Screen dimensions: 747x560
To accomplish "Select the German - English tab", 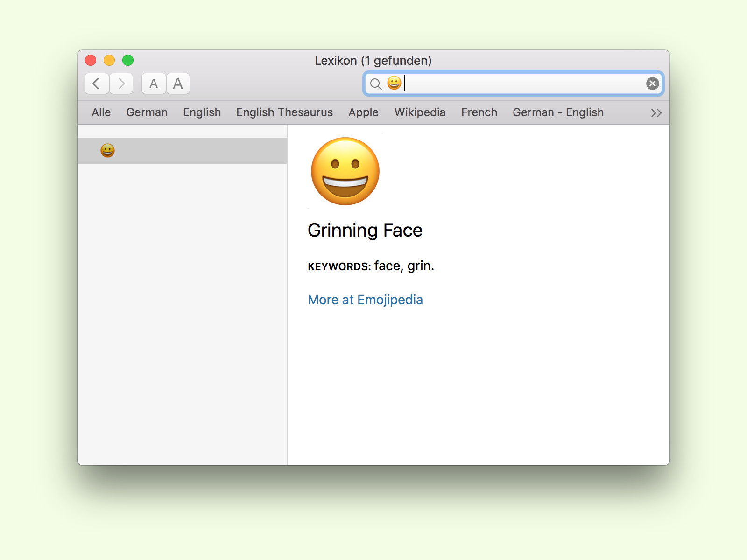I will [x=558, y=112].
